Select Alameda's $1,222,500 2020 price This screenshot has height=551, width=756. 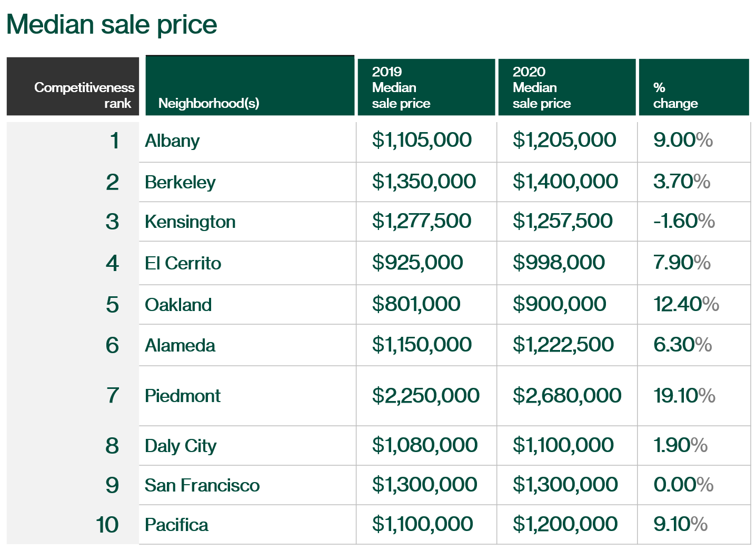tap(563, 345)
